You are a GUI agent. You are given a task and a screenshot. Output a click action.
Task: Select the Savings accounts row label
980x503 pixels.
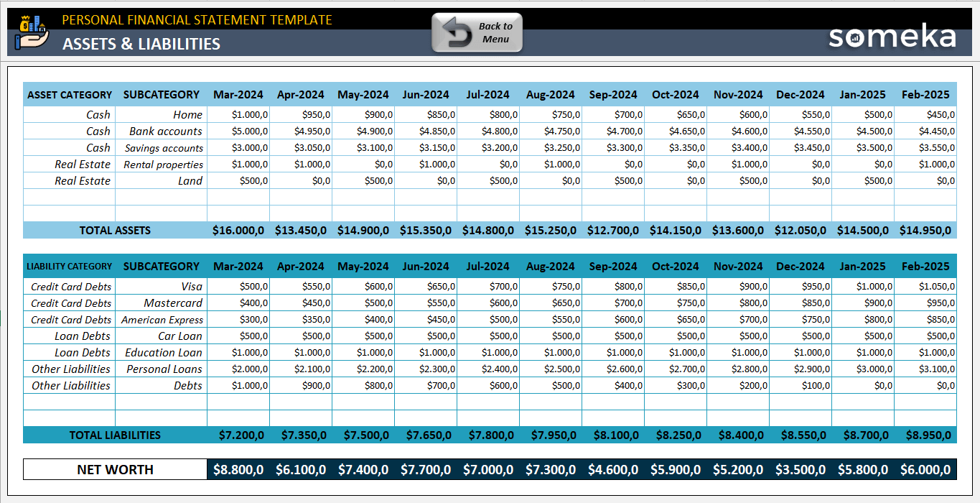161,147
